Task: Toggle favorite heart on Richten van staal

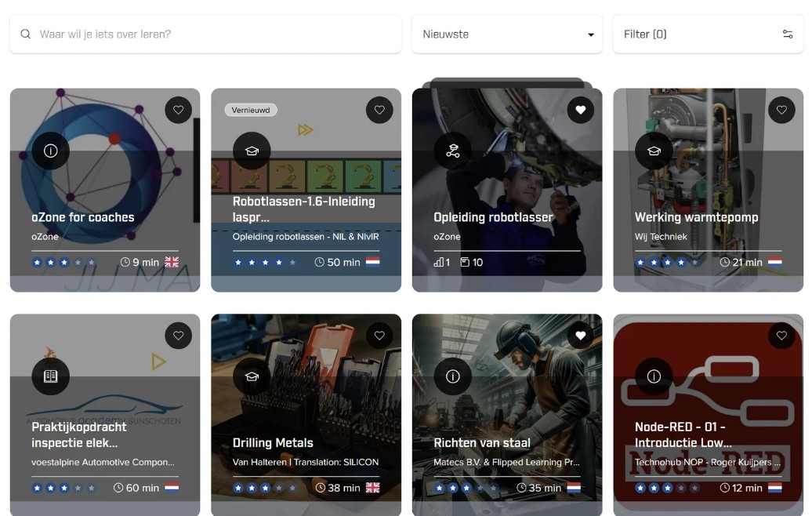Action: (x=580, y=336)
